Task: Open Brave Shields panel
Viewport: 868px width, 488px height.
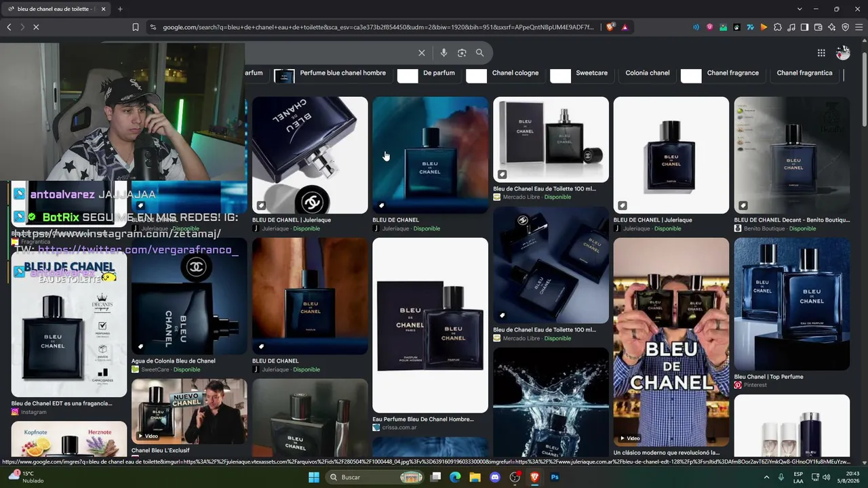Action: click(610, 27)
